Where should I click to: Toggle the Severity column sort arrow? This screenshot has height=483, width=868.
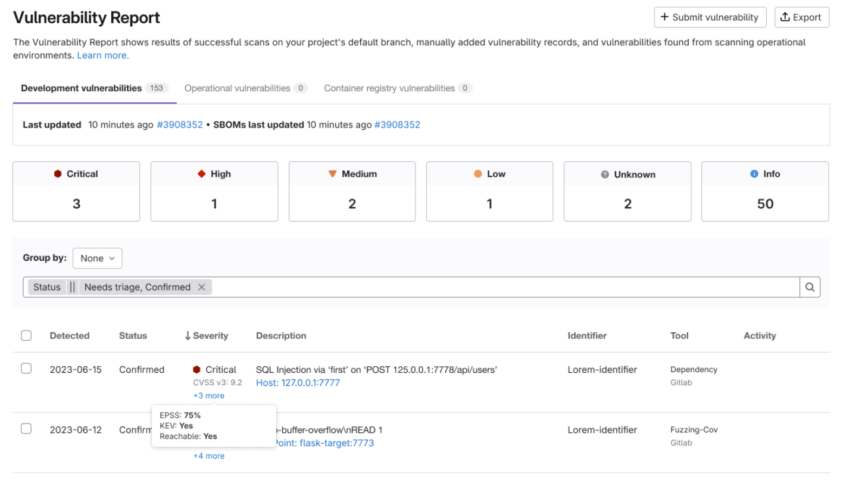coord(188,335)
